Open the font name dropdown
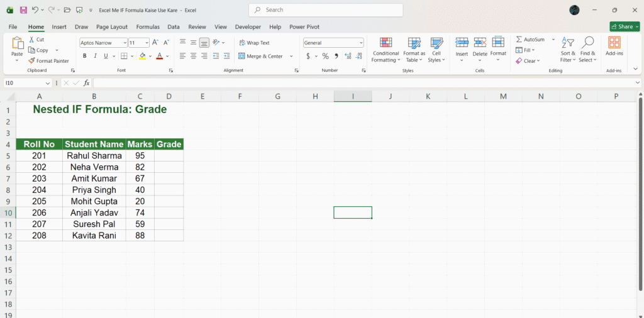 coord(125,43)
